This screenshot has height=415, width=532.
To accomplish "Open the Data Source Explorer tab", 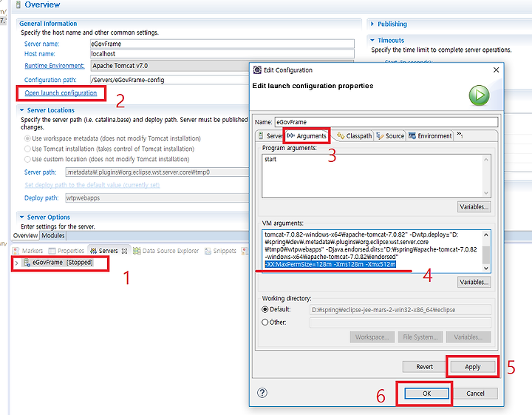I will 166,251.
